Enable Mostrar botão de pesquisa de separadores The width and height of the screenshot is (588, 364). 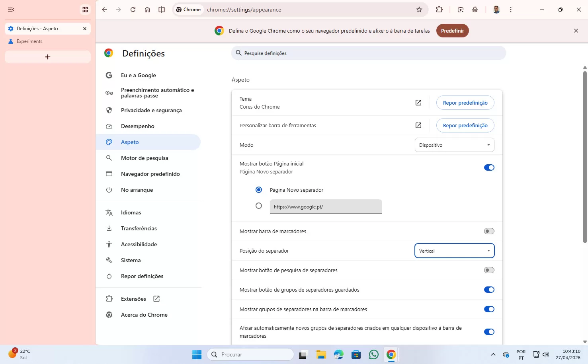pos(489,270)
